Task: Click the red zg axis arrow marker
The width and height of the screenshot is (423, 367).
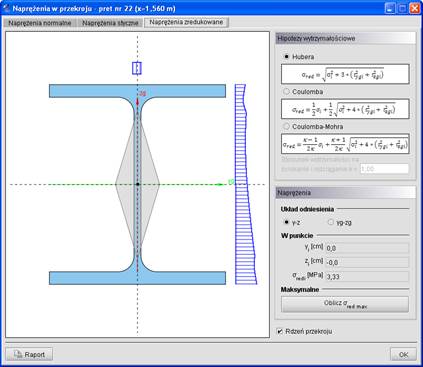Action: (137, 100)
